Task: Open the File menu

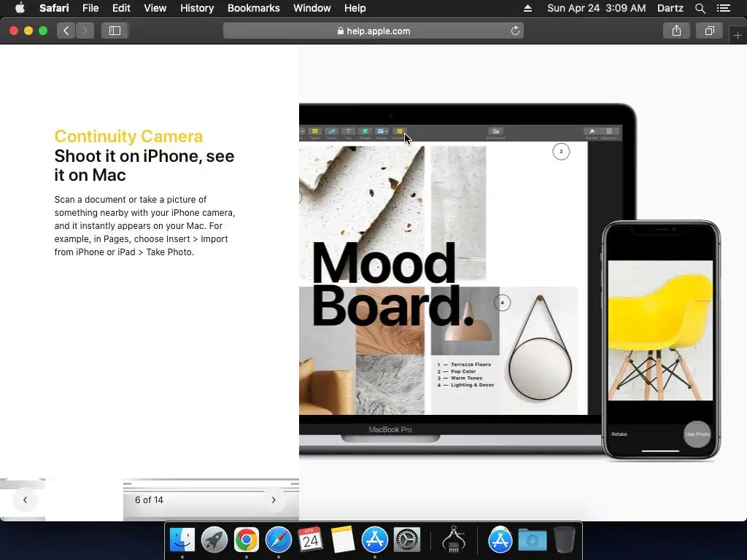Action: [x=90, y=8]
